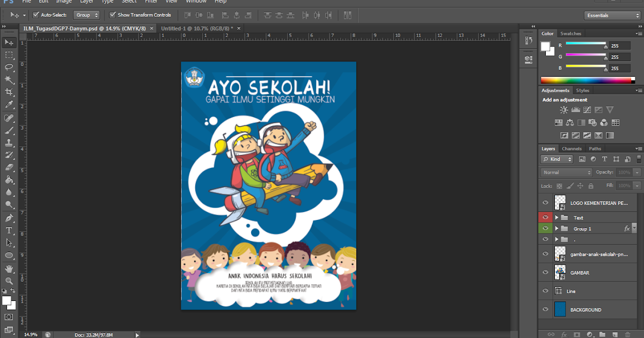This screenshot has height=338, width=644.
Task: Select the Horizontal Type tool
Action: [9, 231]
